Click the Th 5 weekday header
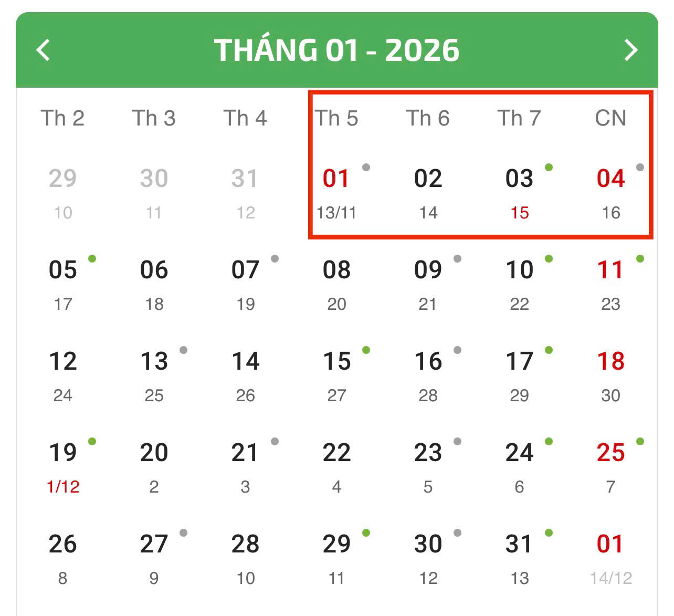This screenshot has width=674, height=616. point(336,119)
